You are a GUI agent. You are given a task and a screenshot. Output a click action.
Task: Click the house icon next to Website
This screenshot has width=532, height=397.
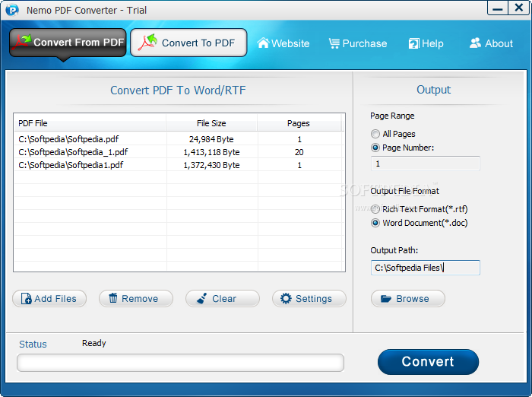pos(263,43)
